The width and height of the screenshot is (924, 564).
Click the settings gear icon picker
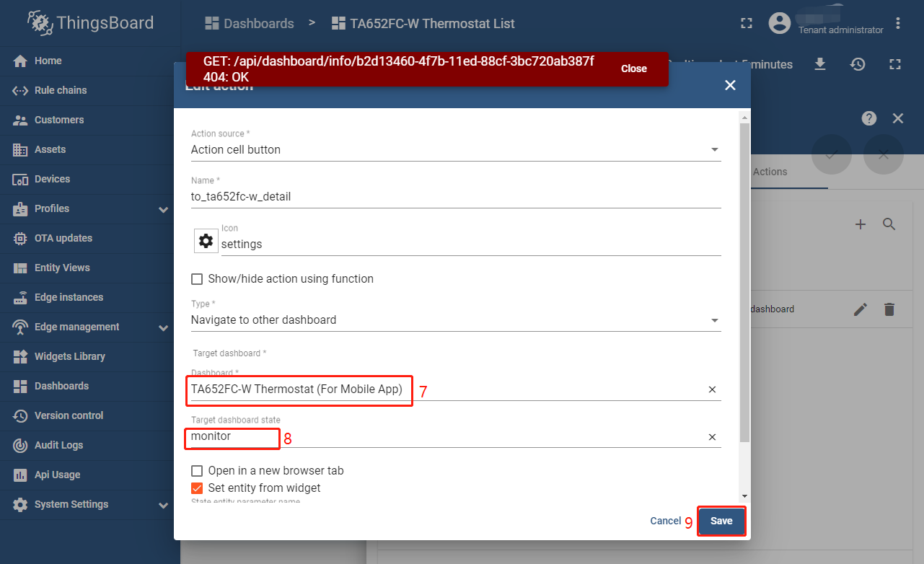tap(206, 241)
